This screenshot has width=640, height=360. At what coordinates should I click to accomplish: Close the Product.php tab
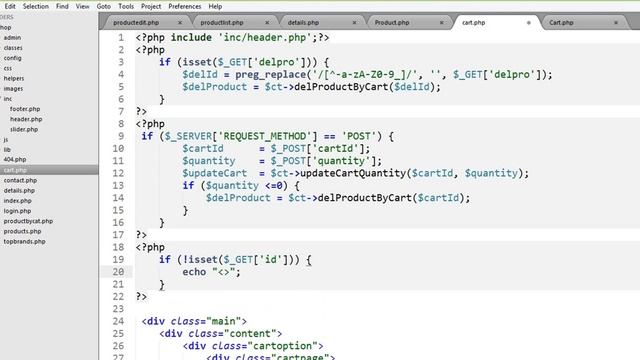(x=441, y=23)
